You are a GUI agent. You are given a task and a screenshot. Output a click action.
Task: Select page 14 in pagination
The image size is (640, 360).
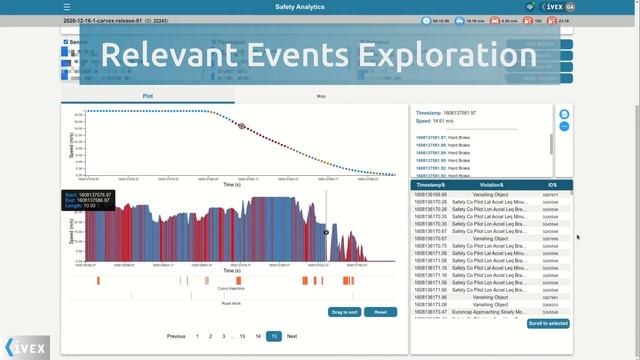[258, 336]
